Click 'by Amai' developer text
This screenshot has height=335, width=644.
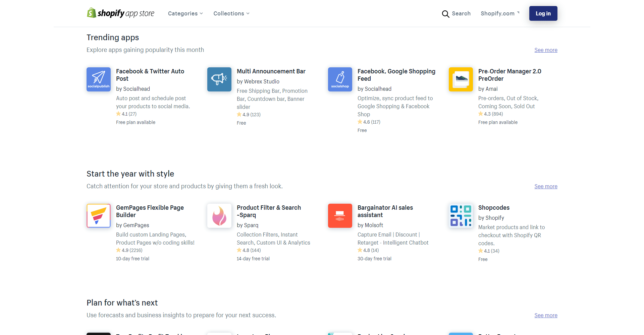(488, 89)
